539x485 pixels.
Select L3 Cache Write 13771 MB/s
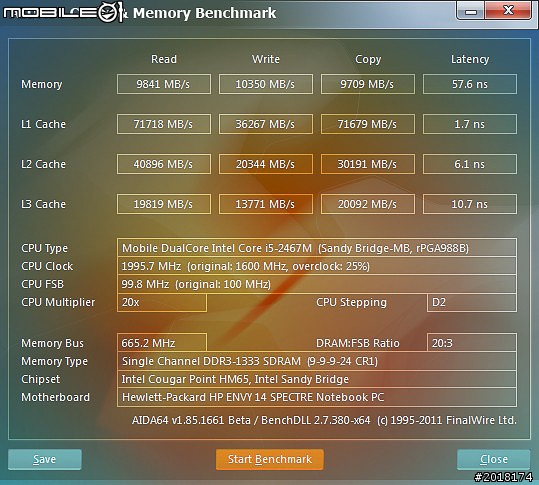(x=266, y=204)
